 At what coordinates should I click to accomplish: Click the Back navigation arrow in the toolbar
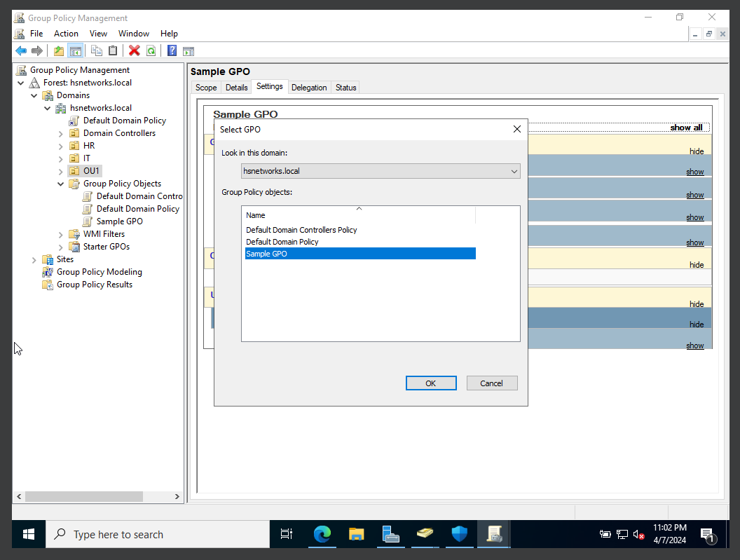(20, 50)
